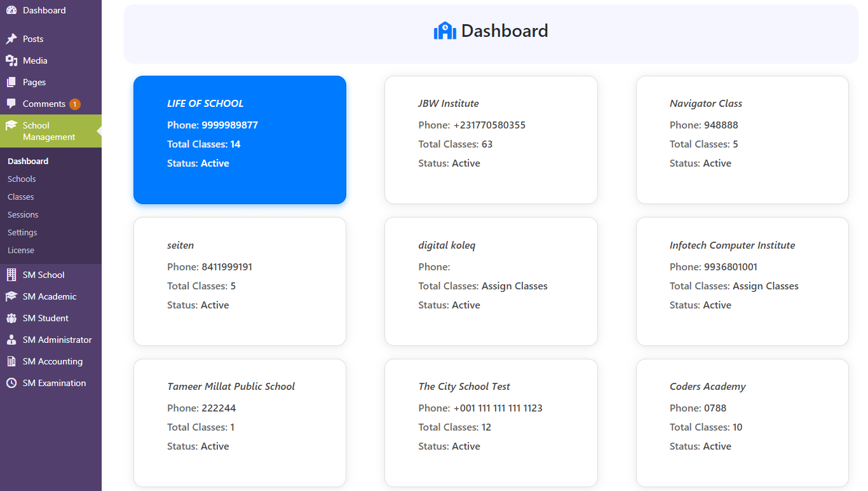Click Status: Active in Navigator Class card
This screenshot has height=491, width=868.
(700, 163)
